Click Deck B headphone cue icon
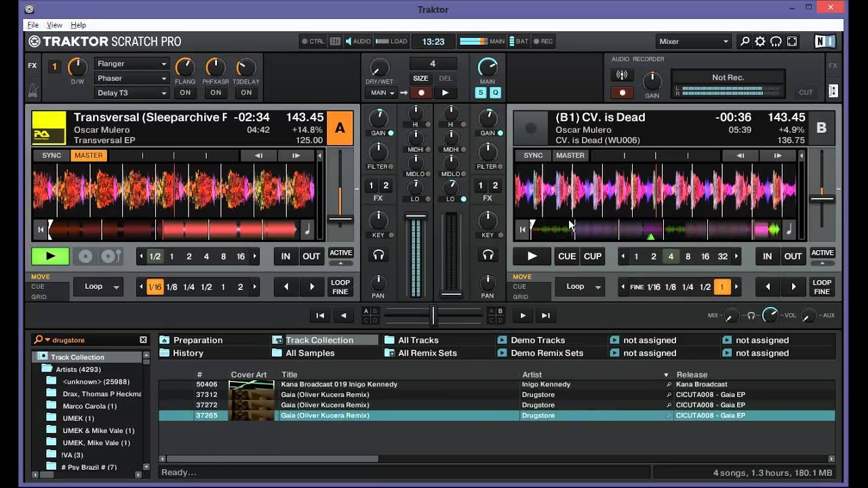 (x=488, y=255)
